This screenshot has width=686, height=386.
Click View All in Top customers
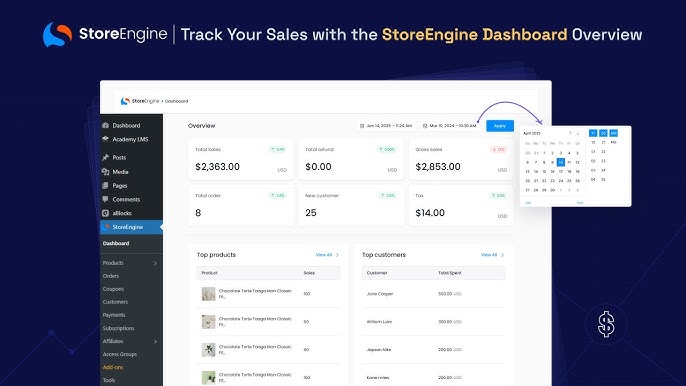[489, 255]
